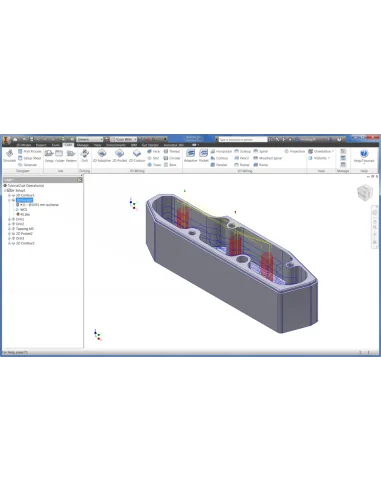Open Help/Tutorials in the ribbon

point(364,156)
